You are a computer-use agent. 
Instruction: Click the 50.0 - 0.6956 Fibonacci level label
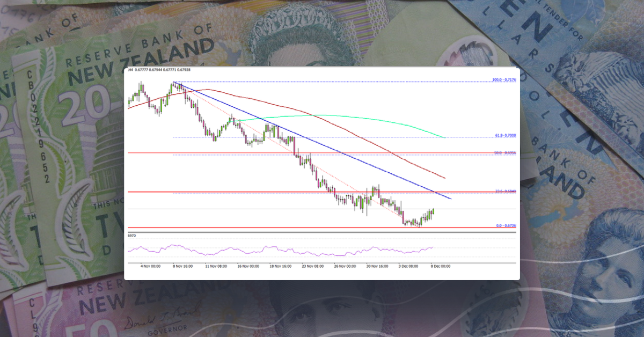tap(504, 152)
